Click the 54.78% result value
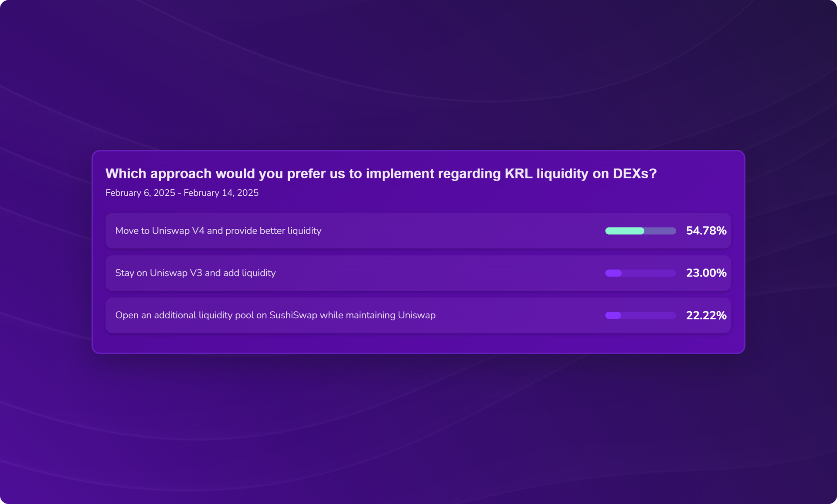This screenshot has height=504, width=837. [x=706, y=231]
